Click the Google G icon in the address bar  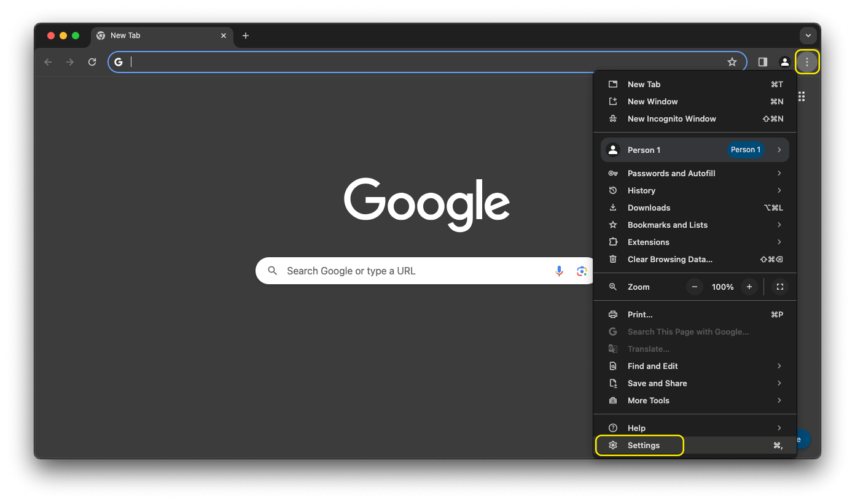pos(119,61)
